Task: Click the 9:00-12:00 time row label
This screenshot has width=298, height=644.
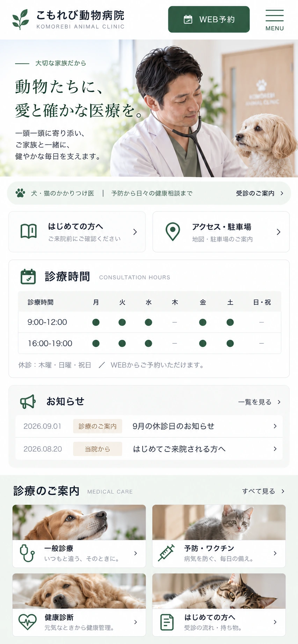Action: point(47,322)
